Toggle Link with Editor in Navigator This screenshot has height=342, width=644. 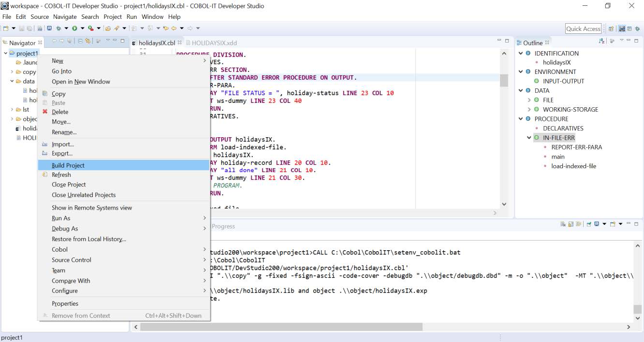click(x=88, y=42)
